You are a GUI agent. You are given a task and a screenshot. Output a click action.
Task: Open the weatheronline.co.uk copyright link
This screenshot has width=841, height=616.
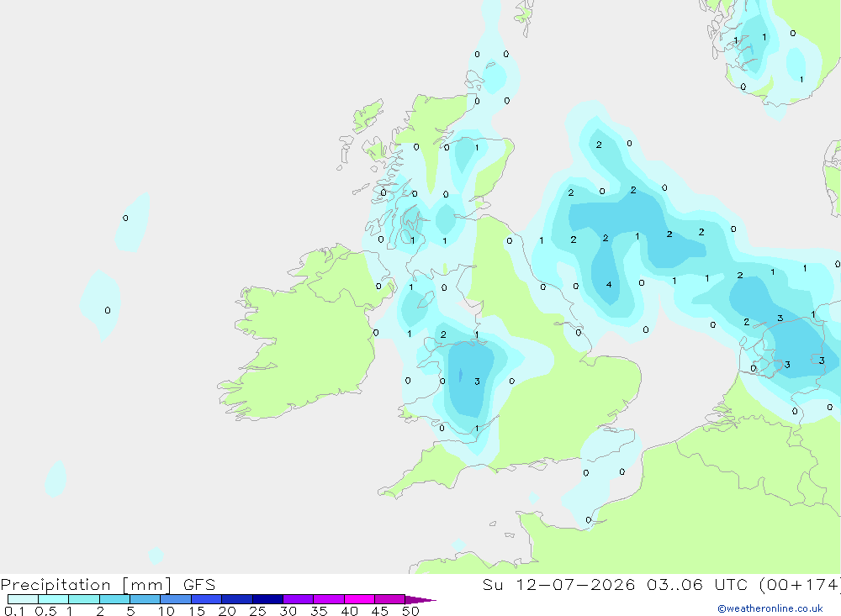[770, 608]
